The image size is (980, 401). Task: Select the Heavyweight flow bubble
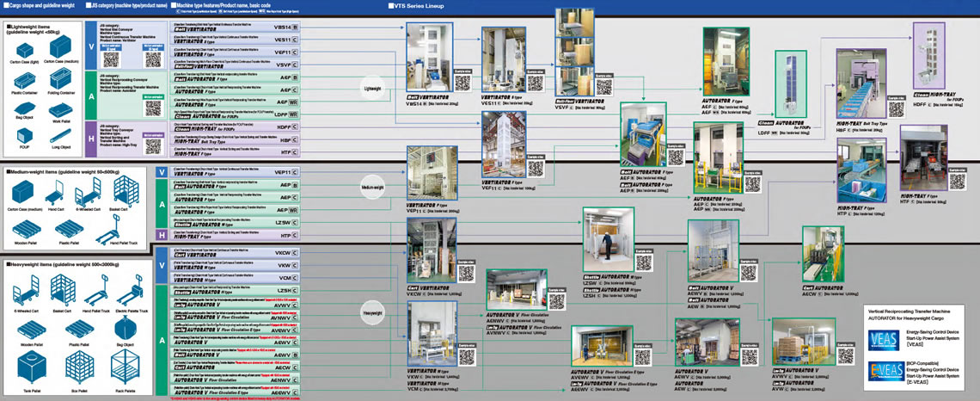(x=373, y=311)
